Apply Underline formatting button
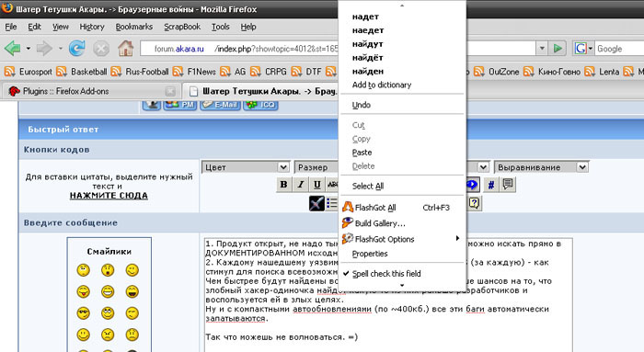644x352 pixels. [x=317, y=185]
